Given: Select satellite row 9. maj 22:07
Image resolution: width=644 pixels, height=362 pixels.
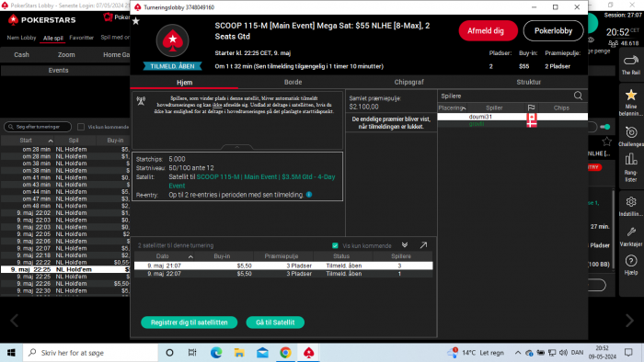Looking at the screenshot, I should pyautogui.click(x=283, y=274).
